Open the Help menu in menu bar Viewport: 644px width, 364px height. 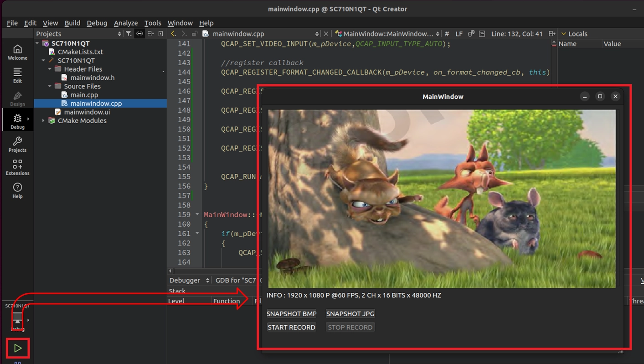(206, 23)
